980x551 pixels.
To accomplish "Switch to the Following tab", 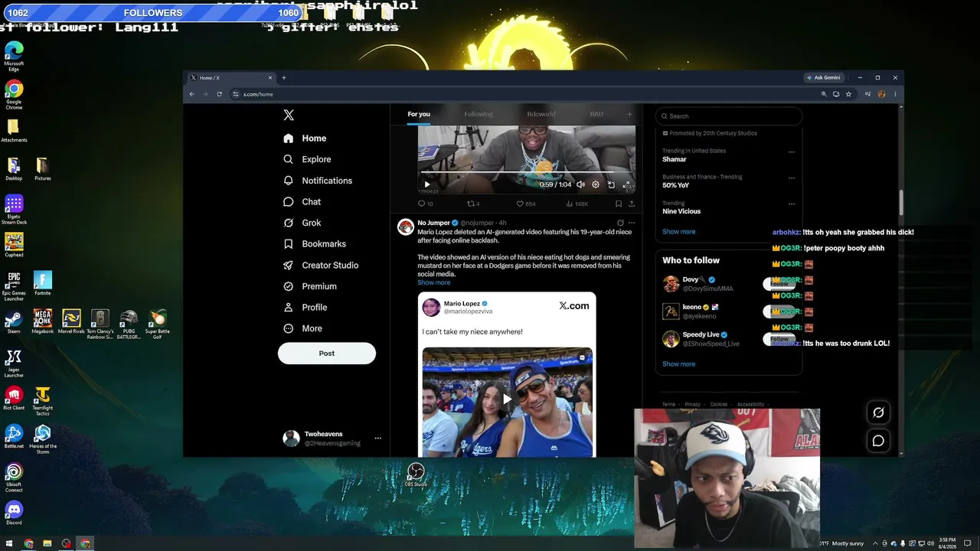I will (479, 114).
